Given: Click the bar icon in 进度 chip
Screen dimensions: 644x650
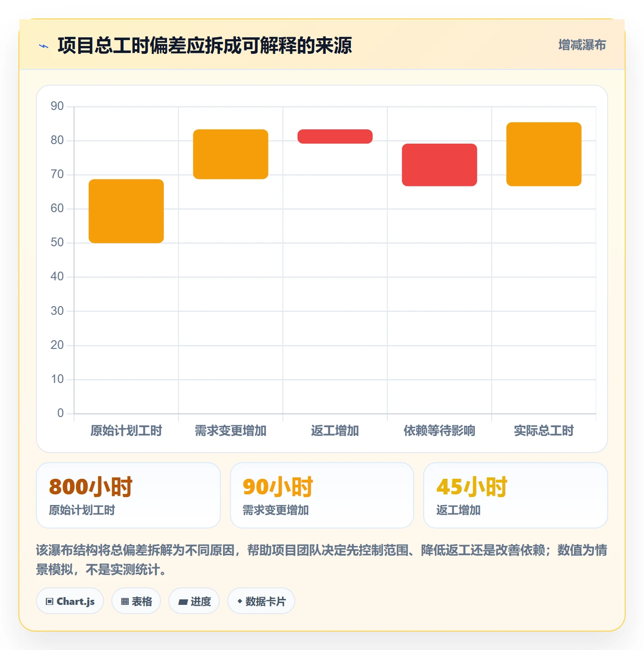Looking at the screenshot, I should [x=183, y=602].
